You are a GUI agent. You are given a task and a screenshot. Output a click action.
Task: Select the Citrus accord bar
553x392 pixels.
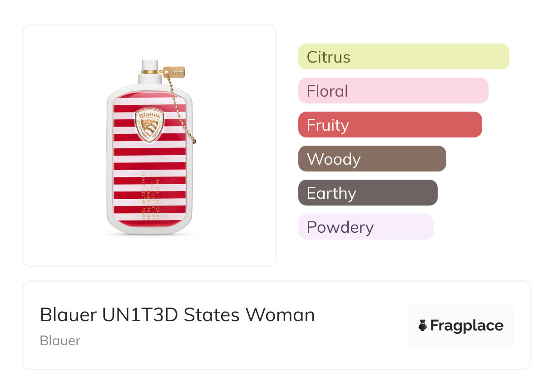point(403,57)
